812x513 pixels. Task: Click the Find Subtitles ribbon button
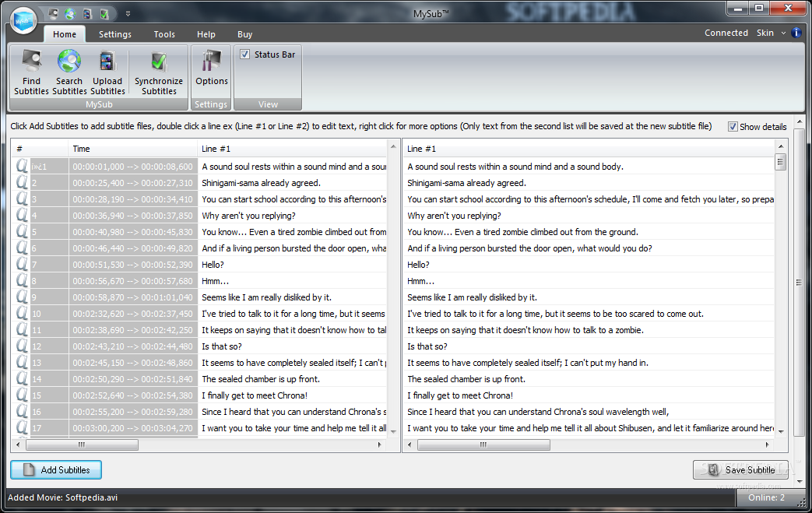coord(31,72)
